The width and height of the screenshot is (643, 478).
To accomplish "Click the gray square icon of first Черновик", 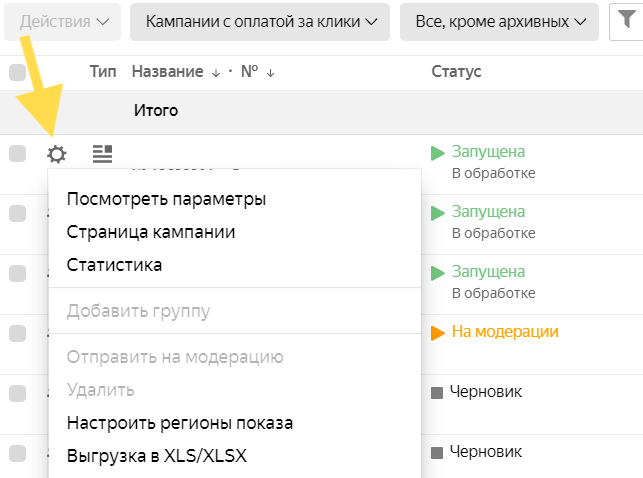I will click(x=437, y=393).
